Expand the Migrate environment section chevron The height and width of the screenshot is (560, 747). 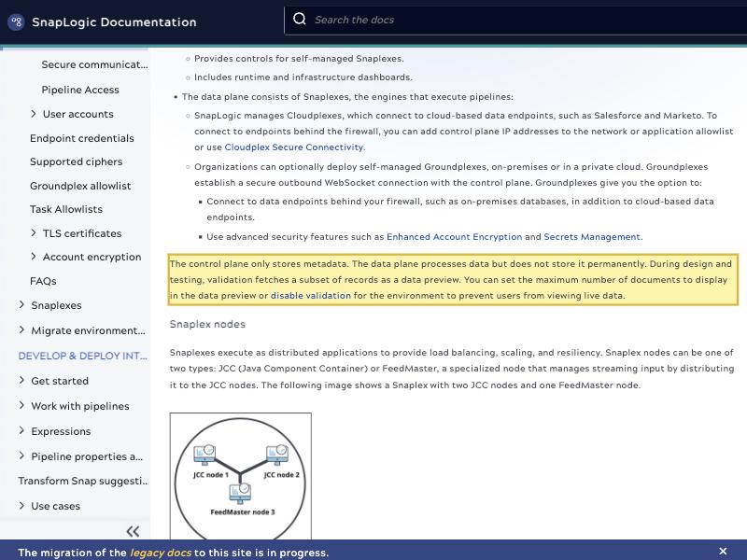point(21,330)
